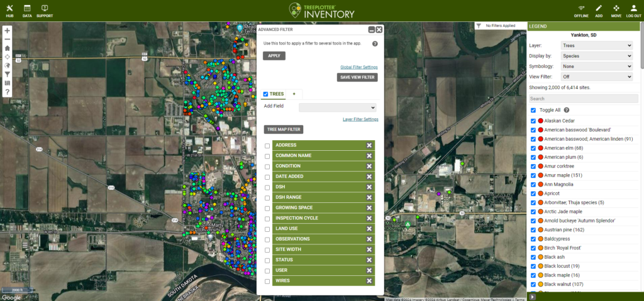Screen dimensions: 644x301
Task: Click Black locust (19) legend entry
Action: (562, 266)
